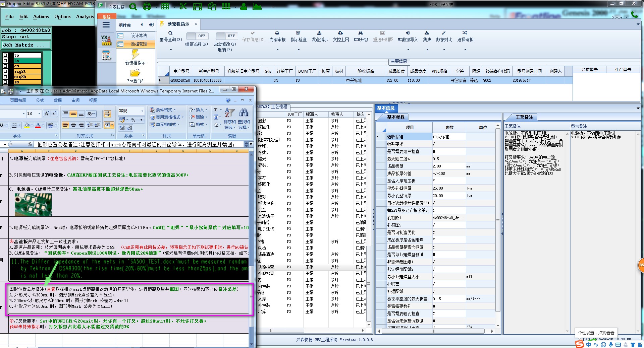Switch to the 基本参数 tab

[395, 117]
